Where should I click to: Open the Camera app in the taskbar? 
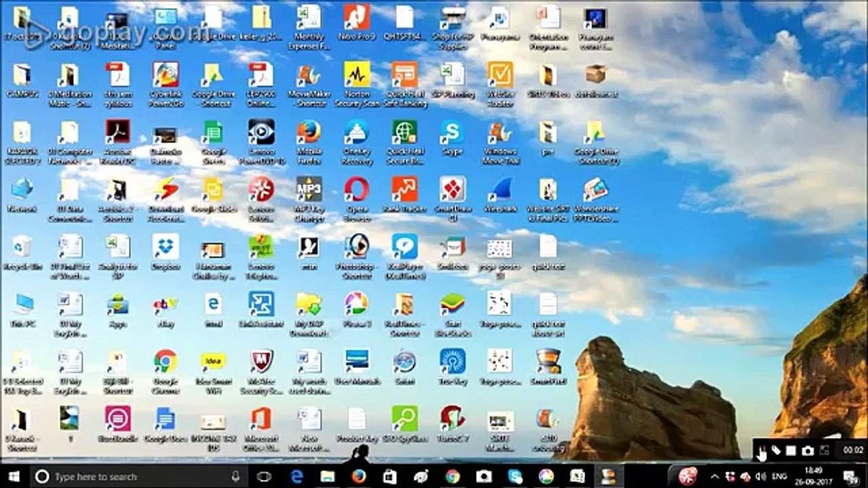(x=484, y=476)
